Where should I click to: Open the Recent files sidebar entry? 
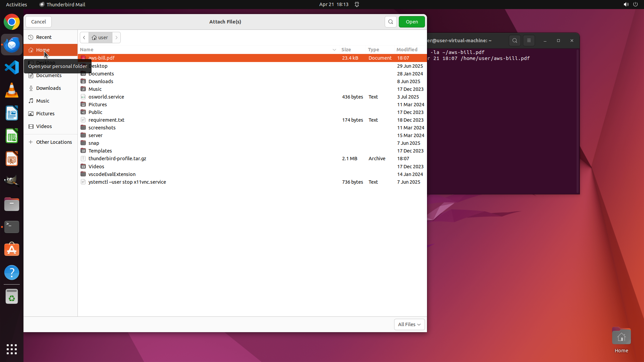[x=44, y=37]
